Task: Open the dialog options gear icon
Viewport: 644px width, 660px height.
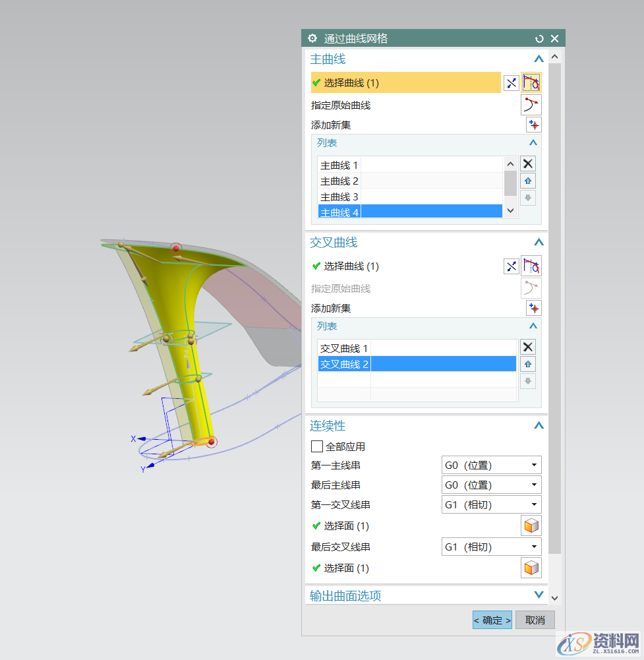Action: point(312,38)
